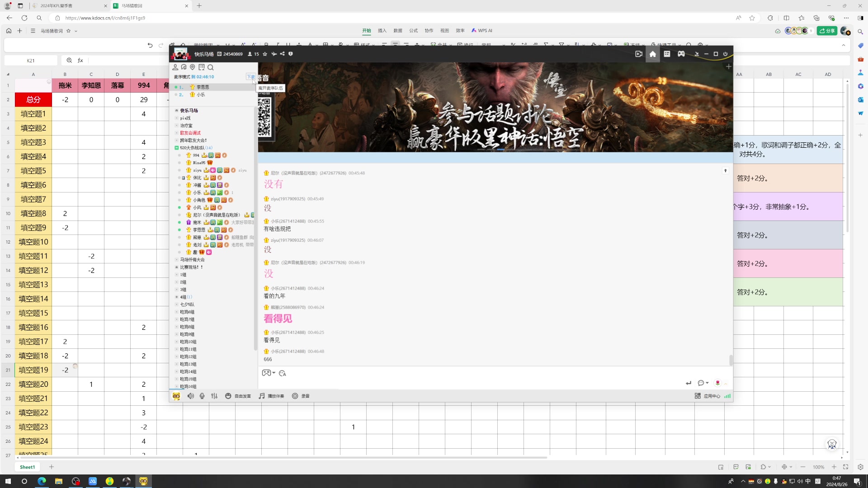This screenshot has height=488, width=868.
Task: Click undo in the WPS toolbar
Action: (x=150, y=45)
